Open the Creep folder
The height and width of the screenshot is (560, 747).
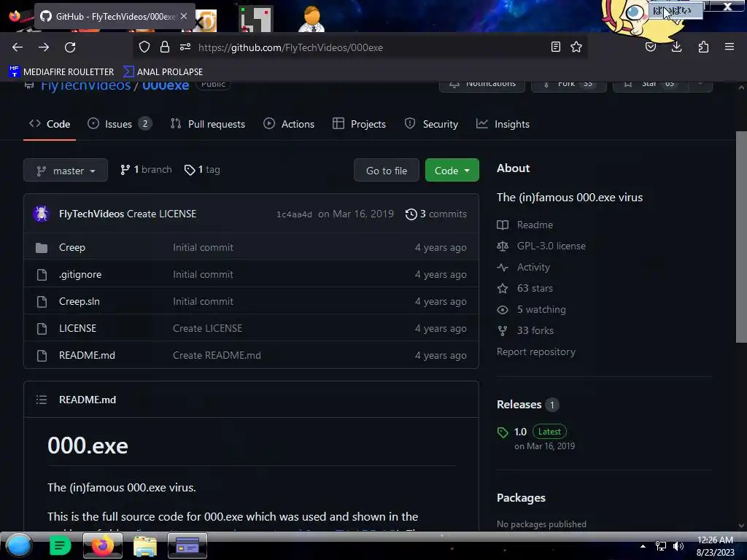click(72, 248)
